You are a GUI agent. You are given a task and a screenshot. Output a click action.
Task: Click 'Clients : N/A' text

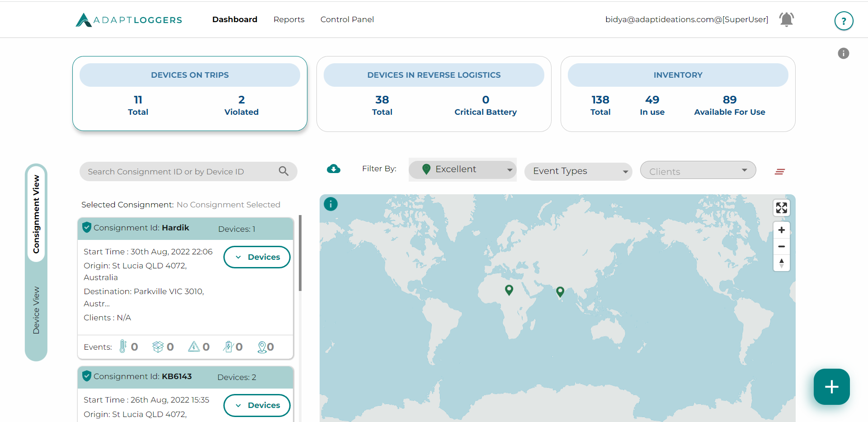point(107,318)
